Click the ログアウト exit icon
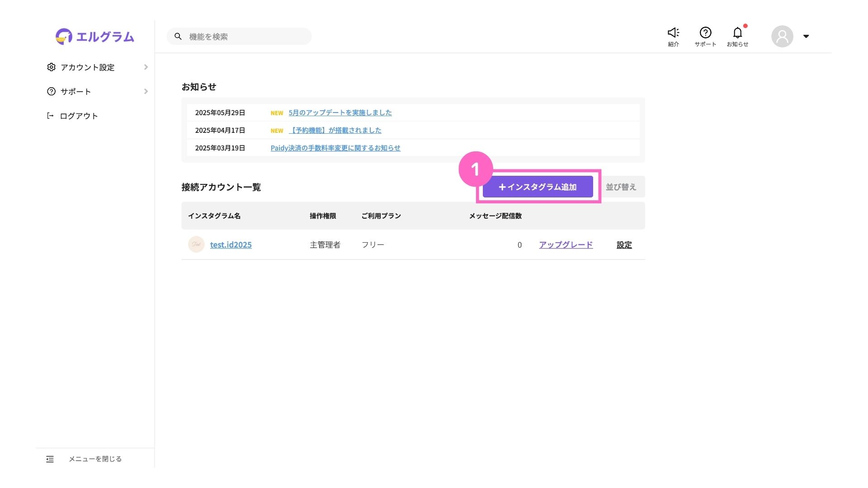Viewport: 868px width, 488px height. (x=51, y=116)
